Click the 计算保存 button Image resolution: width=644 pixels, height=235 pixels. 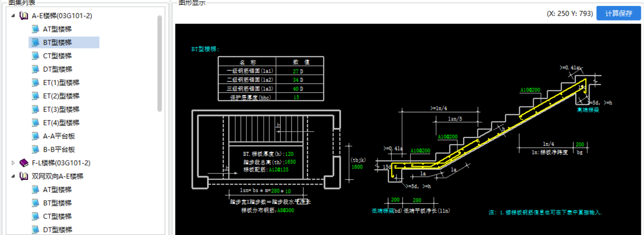(619, 13)
